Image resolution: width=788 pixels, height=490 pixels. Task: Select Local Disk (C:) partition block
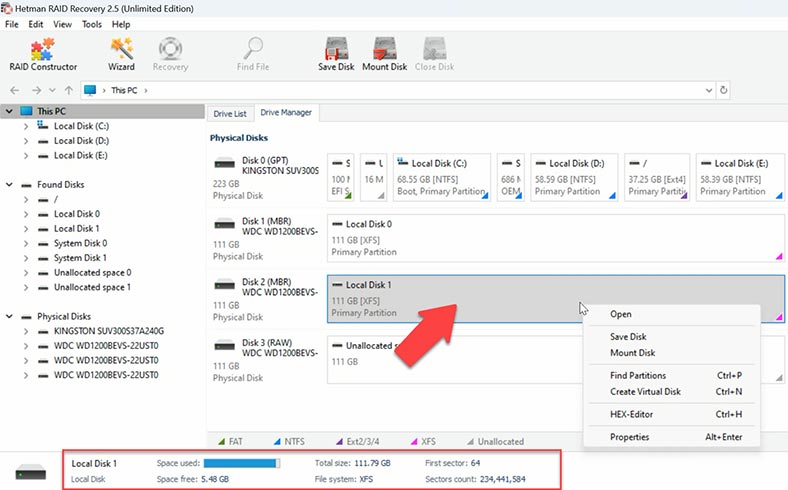tap(442, 177)
